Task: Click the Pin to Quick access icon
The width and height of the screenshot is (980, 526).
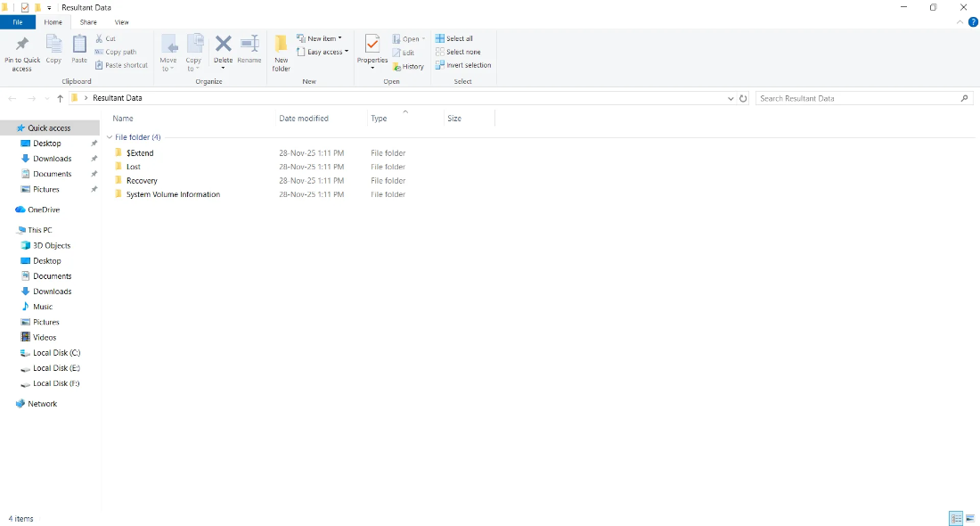Action: 22,45
